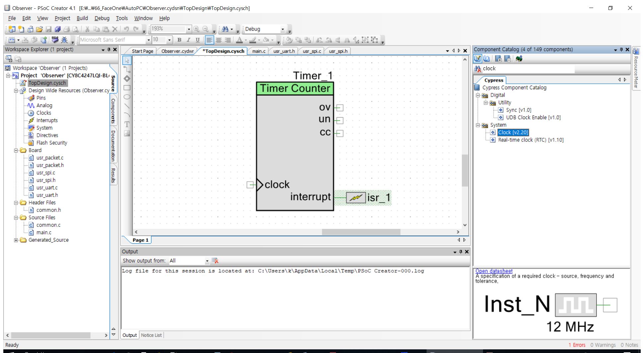
Task: Click the isr_1 interrupt component symbol
Action: point(356,198)
